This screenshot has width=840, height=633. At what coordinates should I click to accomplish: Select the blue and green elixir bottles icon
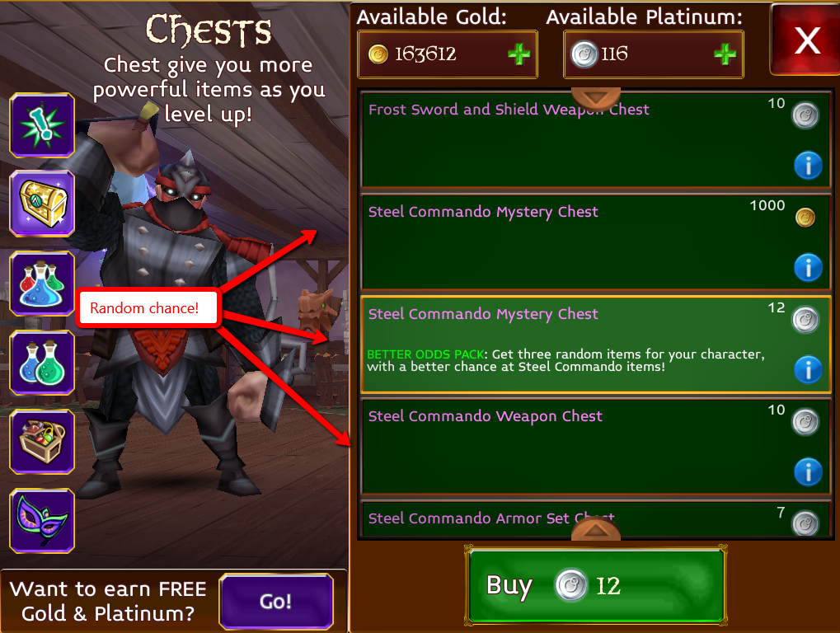(x=42, y=363)
